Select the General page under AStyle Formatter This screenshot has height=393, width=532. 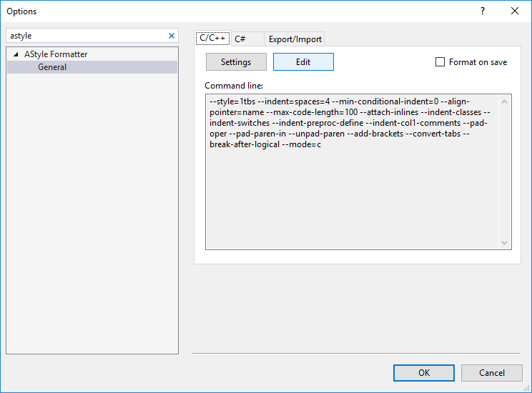(x=52, y=67)
